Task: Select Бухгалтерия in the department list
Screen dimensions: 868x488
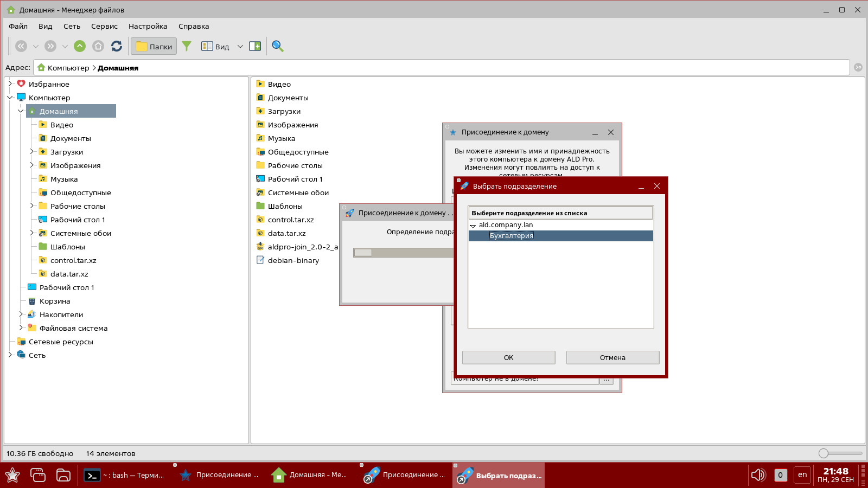Action: point(512,236)
